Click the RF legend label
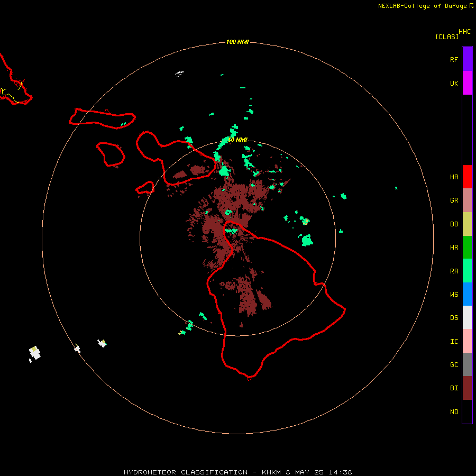Screen dimensions: 476x476 click(454, 59)
